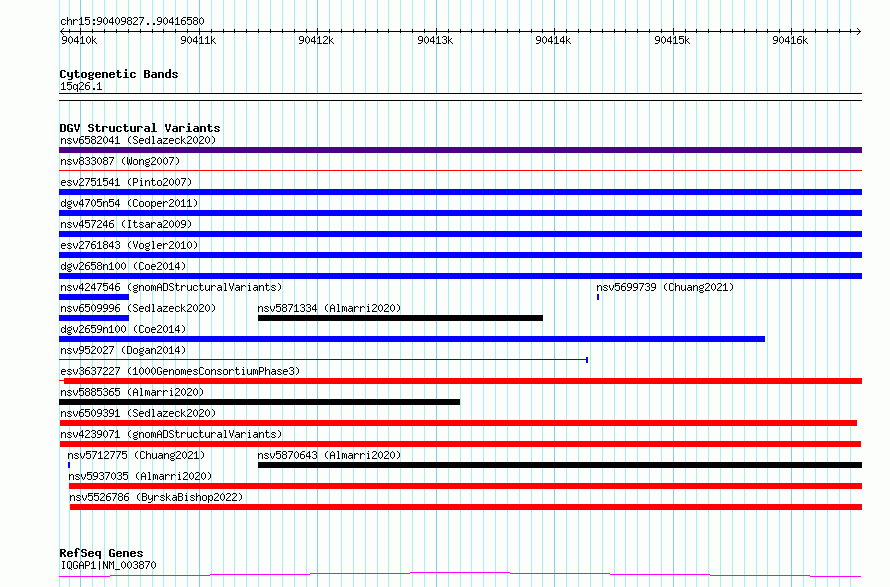Open the nsv5937035 (Almarri2020) label

click(x=140, y=476)
